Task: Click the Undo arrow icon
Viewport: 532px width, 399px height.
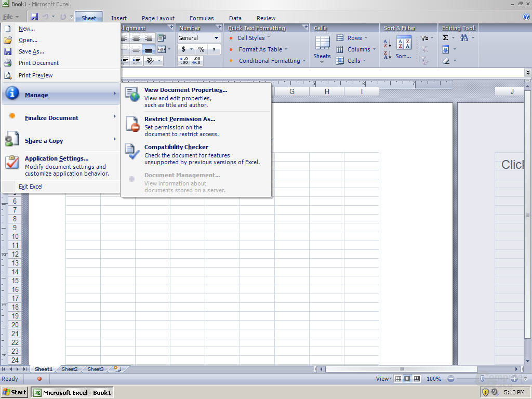Action: [46, 17]
